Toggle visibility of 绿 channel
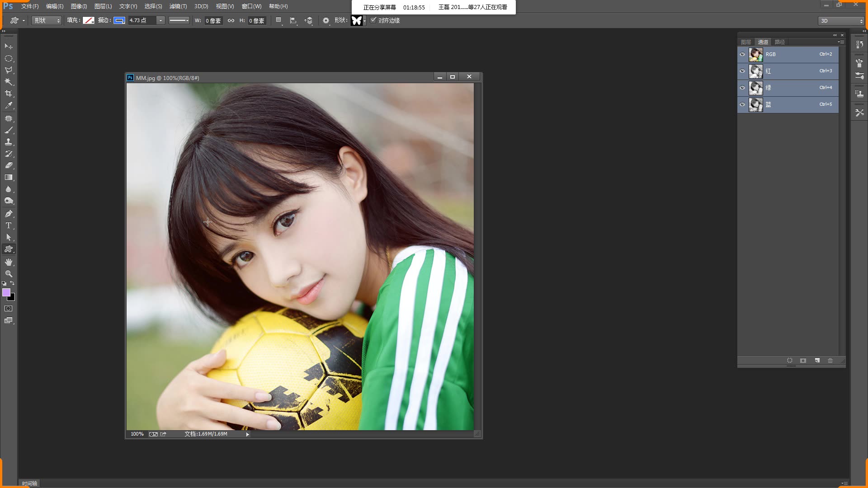 click(x=742, y=88)
